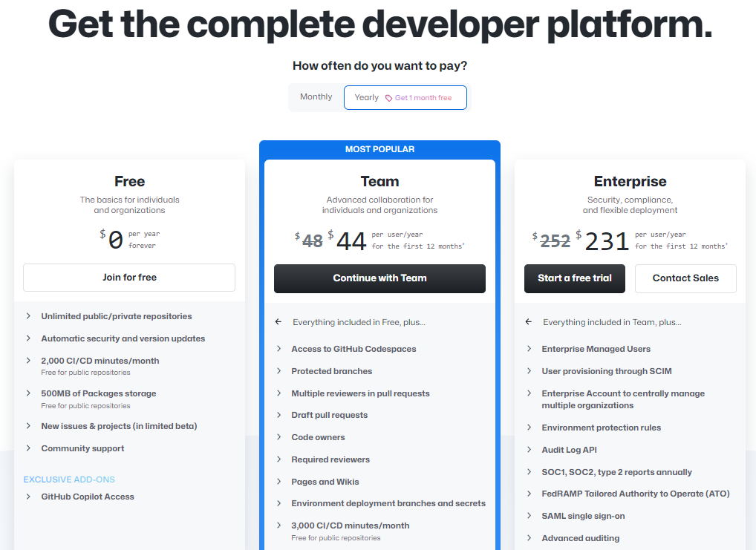
Task: Click EXCLUSIVE ADD-ONS heading
Action: click(69, 479)
